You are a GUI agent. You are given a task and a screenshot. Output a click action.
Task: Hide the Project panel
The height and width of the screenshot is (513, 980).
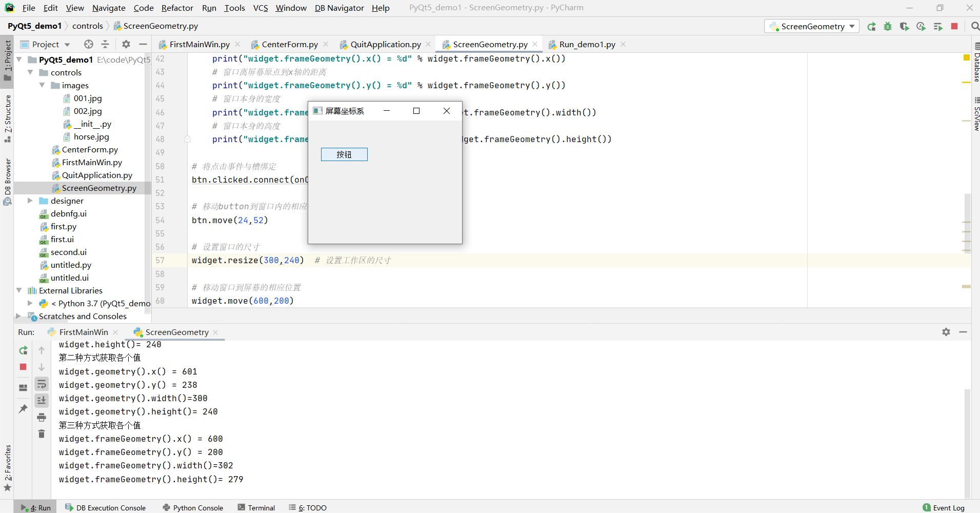pos(143,44)
